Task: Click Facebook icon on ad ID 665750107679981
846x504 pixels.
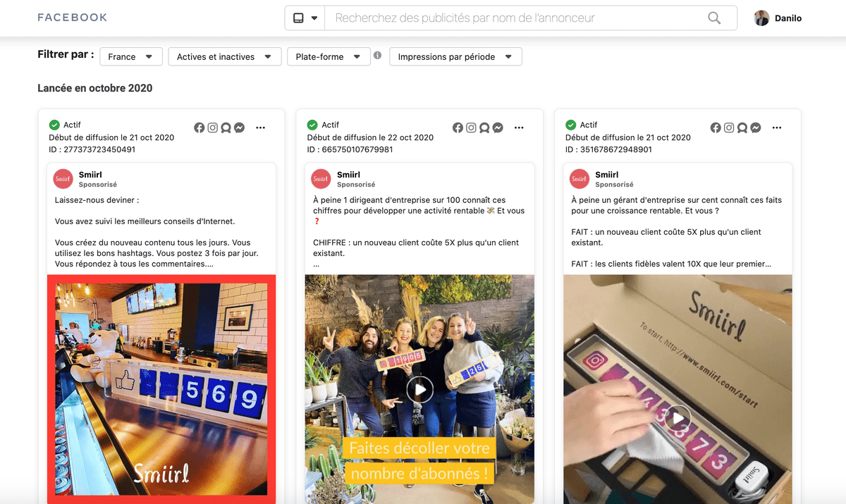Action: click(x=458, y=128)
